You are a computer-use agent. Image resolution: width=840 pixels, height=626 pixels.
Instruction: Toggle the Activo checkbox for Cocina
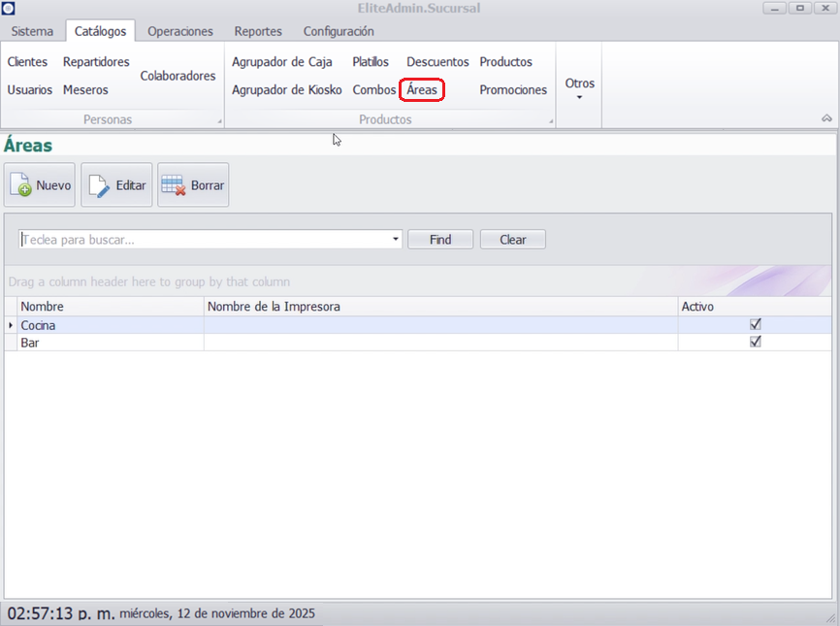756,324
